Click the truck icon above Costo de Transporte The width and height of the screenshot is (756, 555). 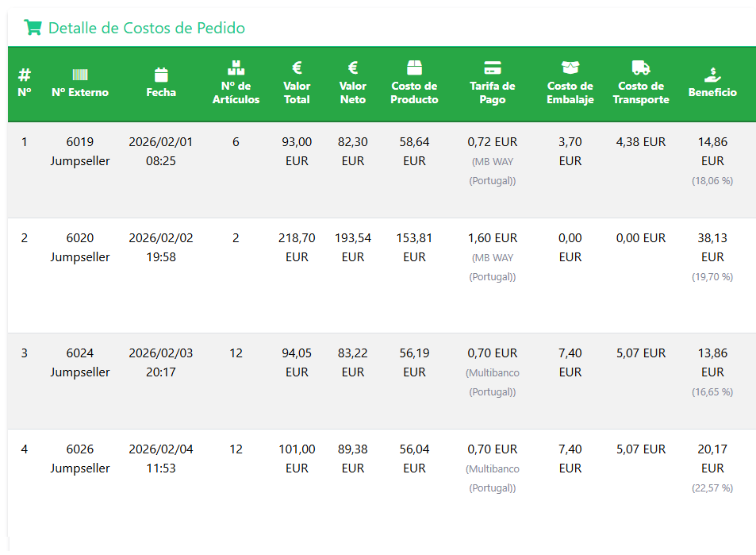point(641,67)
